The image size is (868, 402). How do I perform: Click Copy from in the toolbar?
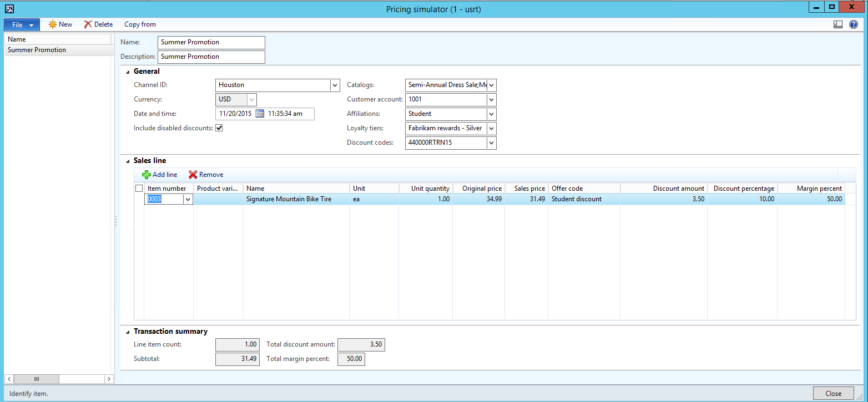click(140, 24)
